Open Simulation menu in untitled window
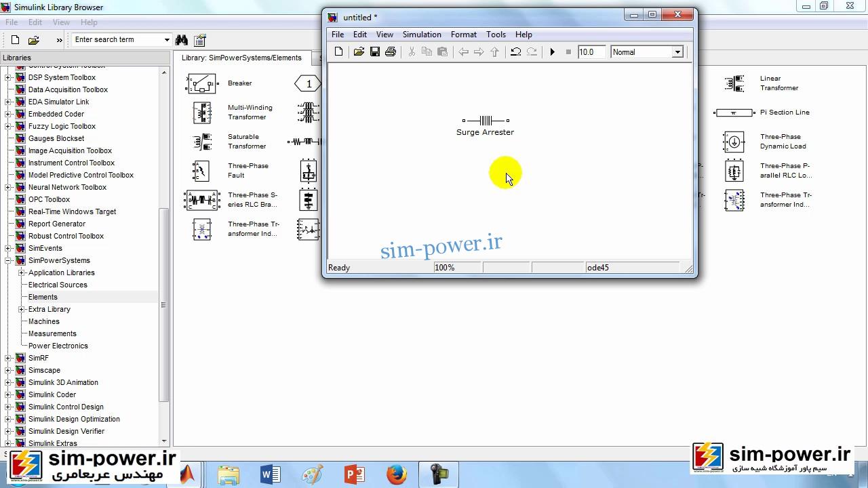 point(422,35)
